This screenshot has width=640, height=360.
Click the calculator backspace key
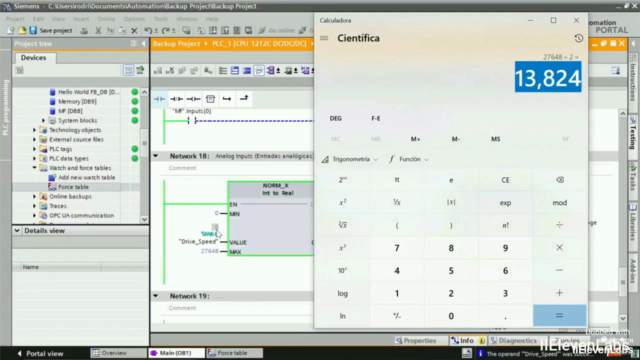[560, 180]
